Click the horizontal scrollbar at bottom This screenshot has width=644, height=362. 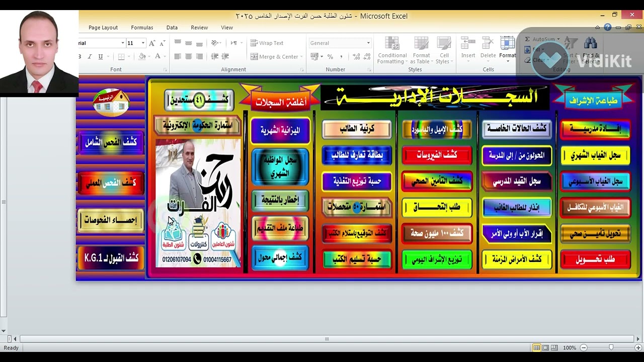tap(326, 339)
